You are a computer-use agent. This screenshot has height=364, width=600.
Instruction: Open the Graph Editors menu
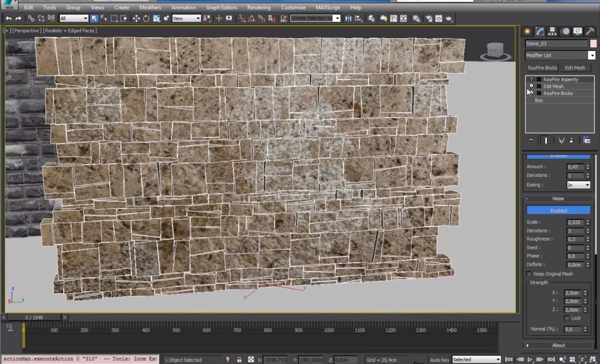point(221,7)
